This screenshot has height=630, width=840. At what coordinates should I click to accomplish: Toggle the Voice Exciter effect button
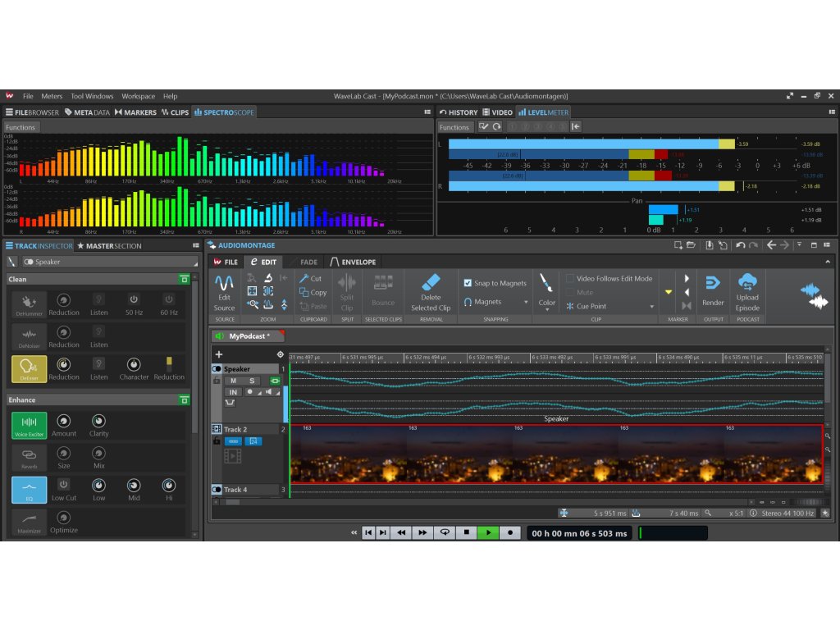coord(29,426)
